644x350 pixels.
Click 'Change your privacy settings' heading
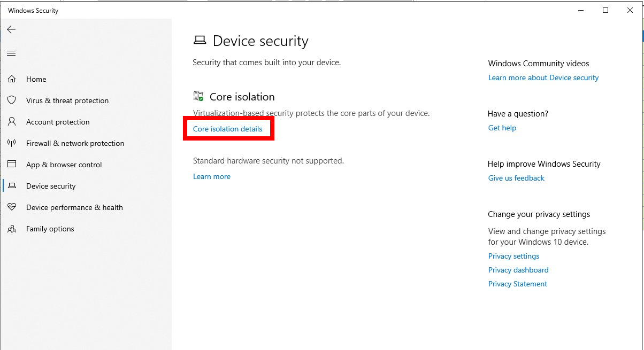pyautogui.click(x=539, y=214)
